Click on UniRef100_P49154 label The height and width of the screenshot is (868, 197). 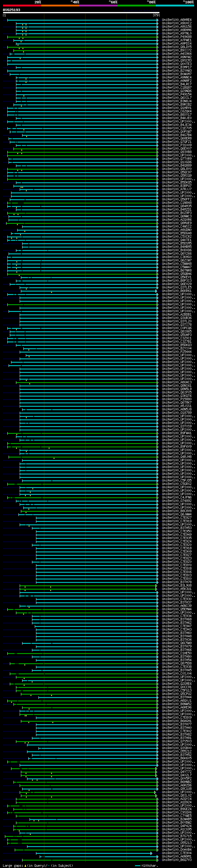coord(176,94)
